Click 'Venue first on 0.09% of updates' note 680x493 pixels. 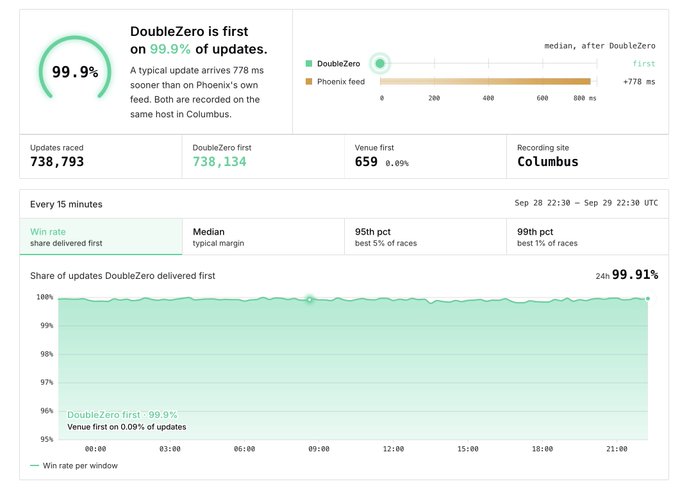127,427
